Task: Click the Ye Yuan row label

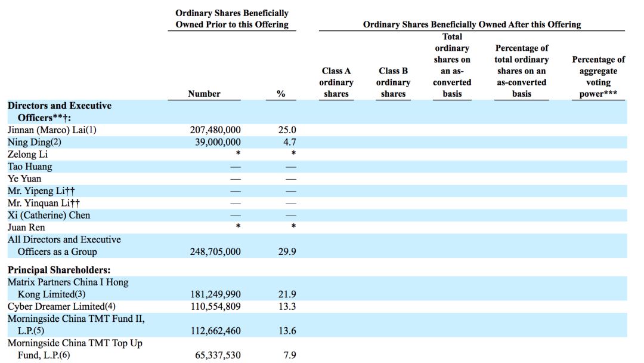Action: 24,179
